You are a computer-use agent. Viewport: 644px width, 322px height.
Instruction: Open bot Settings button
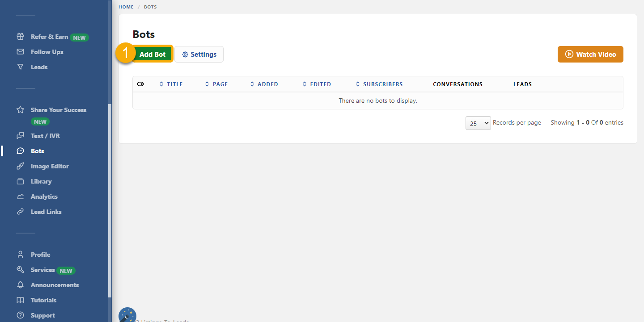(x=199, y=54)
